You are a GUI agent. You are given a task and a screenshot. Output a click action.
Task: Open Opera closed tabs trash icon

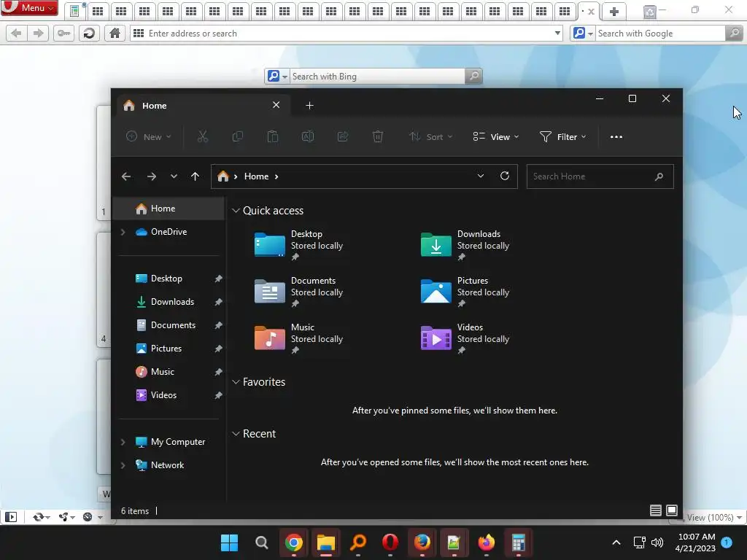point(649,12)
